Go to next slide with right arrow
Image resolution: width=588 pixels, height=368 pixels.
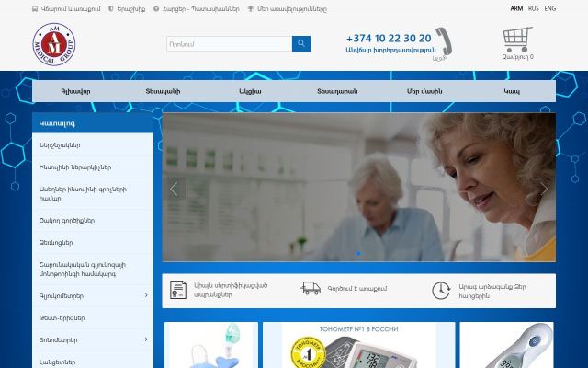point(544,189)
